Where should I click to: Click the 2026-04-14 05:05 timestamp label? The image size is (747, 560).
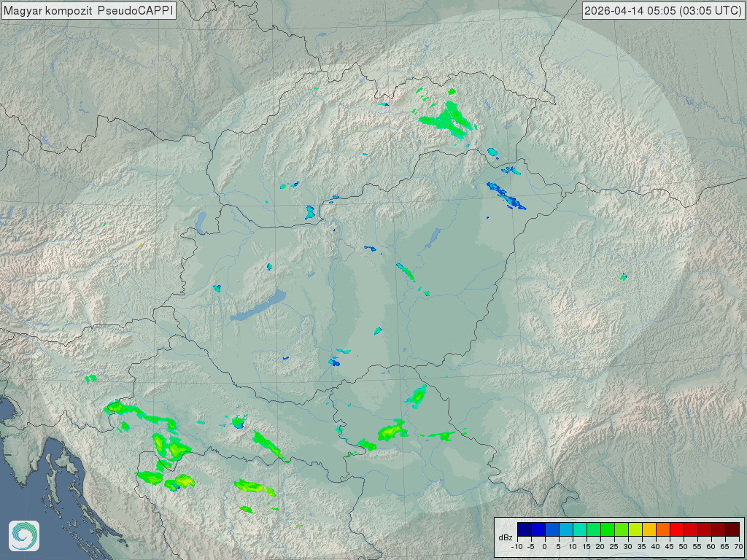coord(664,10)
